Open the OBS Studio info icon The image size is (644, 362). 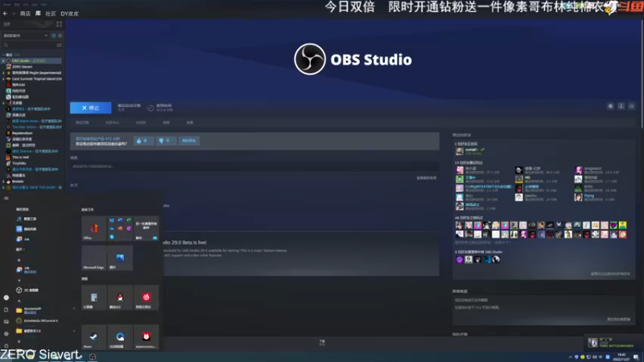pos(621,106)
